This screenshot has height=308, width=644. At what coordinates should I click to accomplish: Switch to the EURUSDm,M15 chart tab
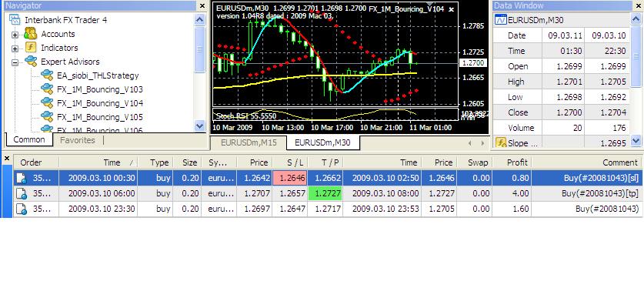[249, 142]
